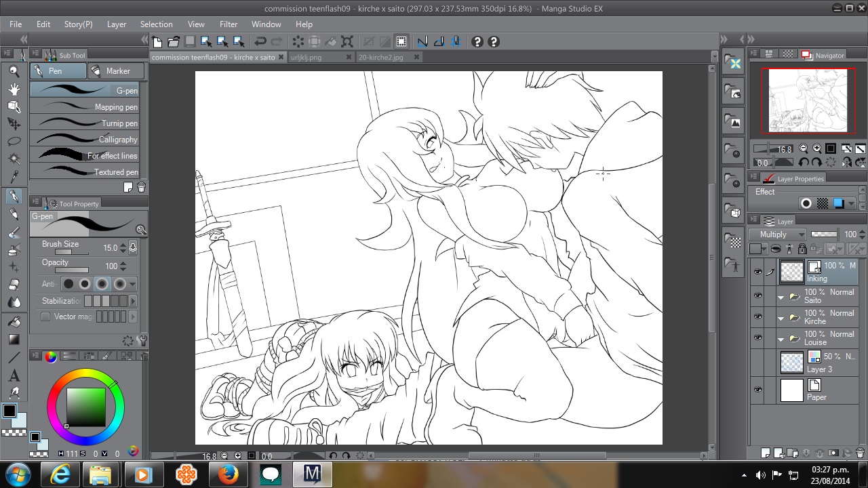
Task: Toggle visibility of the Paper layer
Action: (757, 390)
